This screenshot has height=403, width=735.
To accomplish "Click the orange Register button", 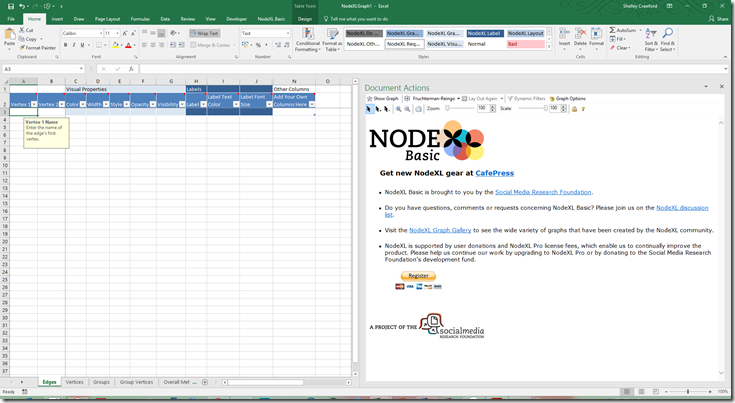I will tap(418, 276).
